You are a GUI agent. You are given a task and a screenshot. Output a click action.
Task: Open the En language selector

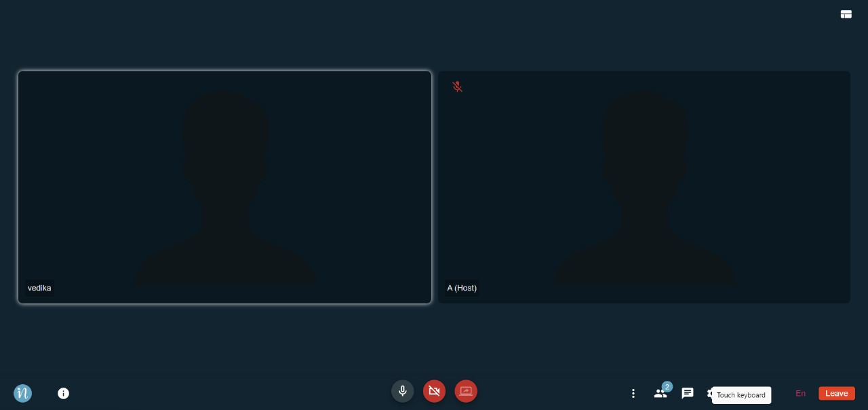[x=800, y=393]
